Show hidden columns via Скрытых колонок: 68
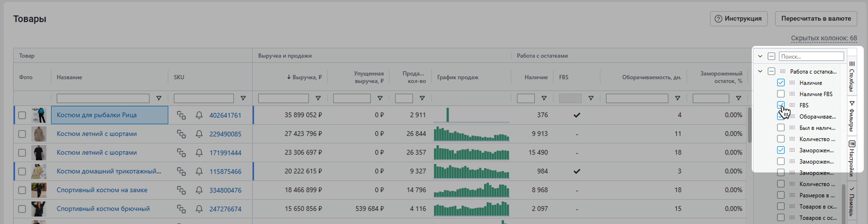Image resolution: width=868 pixels, height=224 pixels. pos(824,38)
